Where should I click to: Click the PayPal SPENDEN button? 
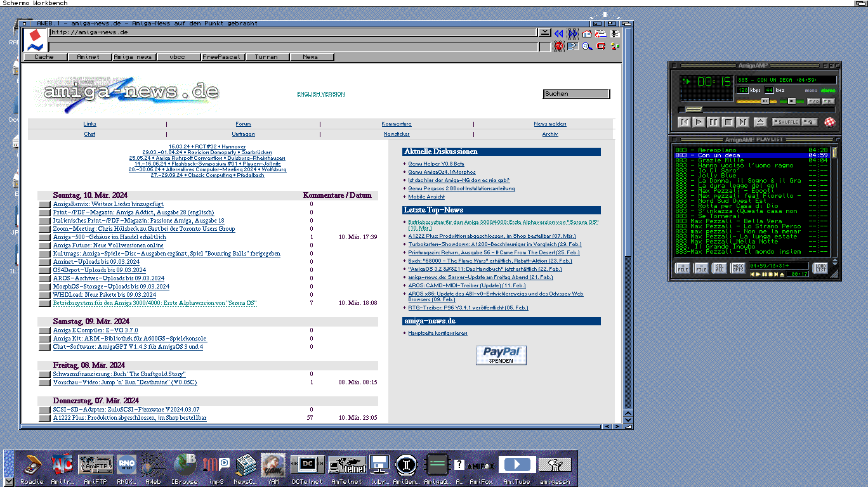[501, 355]
